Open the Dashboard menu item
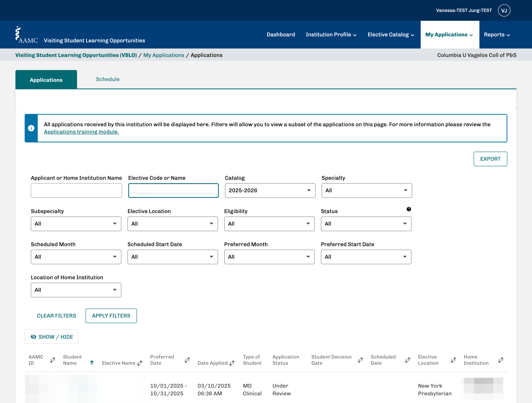Screen dimensions: 532x403 tap(281, 35)
